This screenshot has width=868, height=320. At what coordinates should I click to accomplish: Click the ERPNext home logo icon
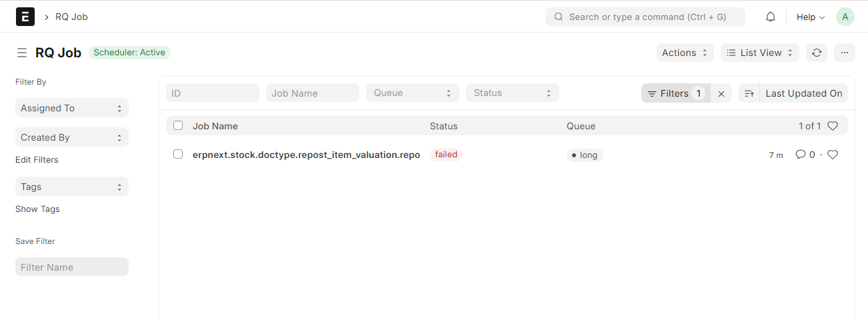click(x=25, y=17)
